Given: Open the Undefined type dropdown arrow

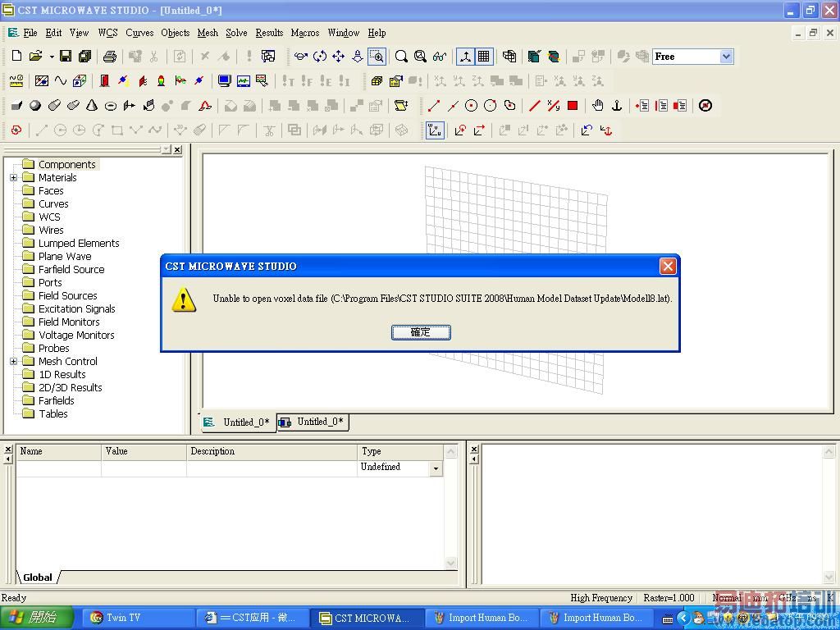Looking at the screenshot, I should click(436, 468).
